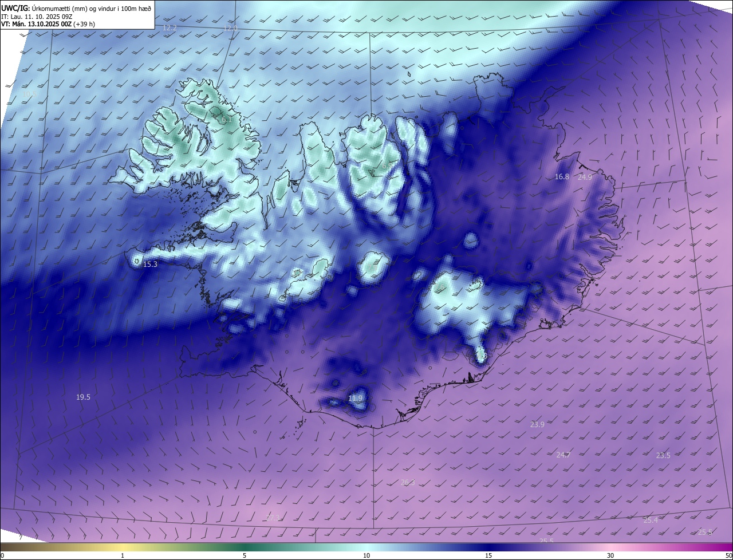Click the 25.4 value label
This screenshot has width=733, height=560.
coord(651,520)
